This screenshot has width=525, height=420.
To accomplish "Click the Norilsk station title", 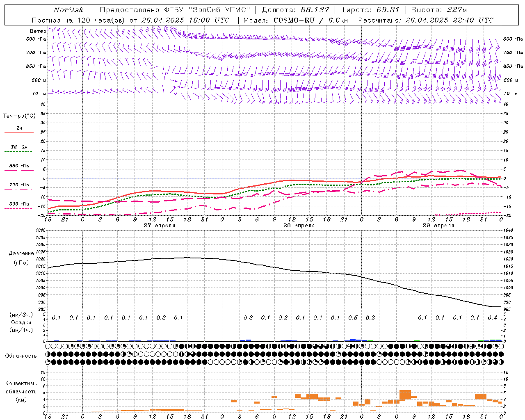I will (x=68, y=10).
